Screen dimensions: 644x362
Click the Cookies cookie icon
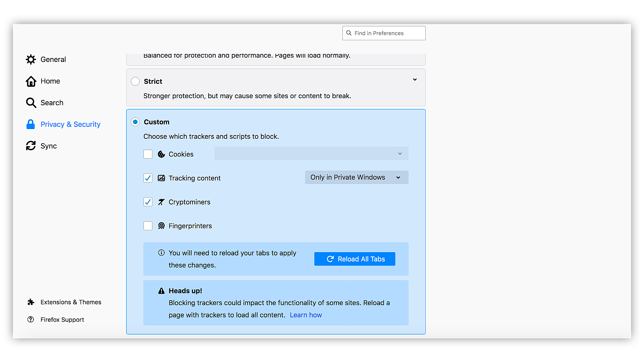pyautogui.click(x=161, y=154)
